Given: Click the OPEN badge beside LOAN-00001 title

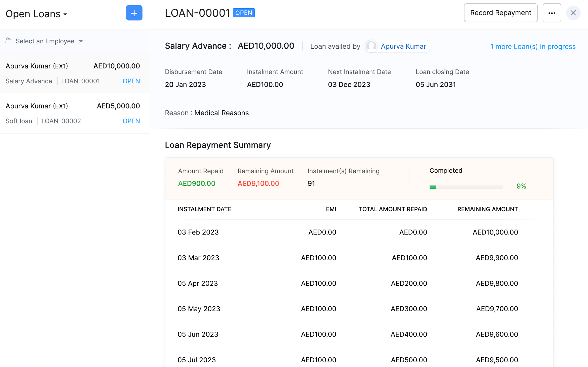Looking at the screenshot, I should point(244,12).
